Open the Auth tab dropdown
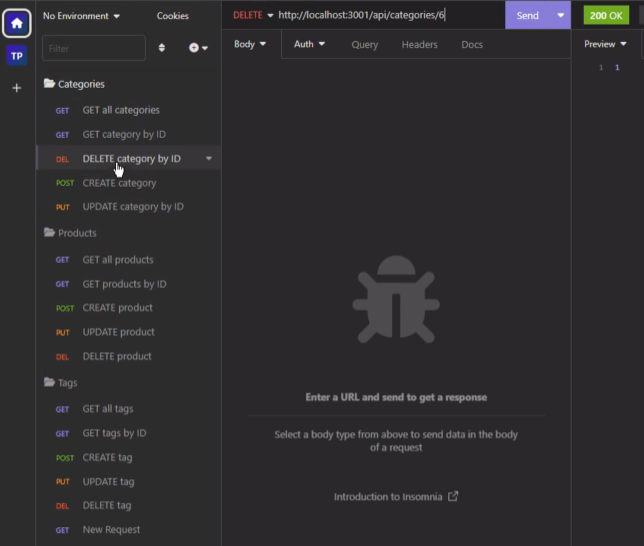Viewport: 644px width, 546px height. coord(309,44)
